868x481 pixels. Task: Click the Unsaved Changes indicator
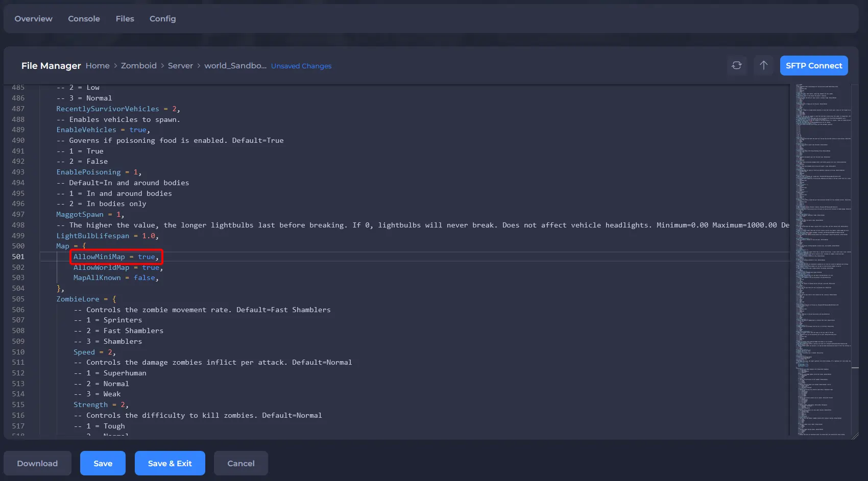301,66
